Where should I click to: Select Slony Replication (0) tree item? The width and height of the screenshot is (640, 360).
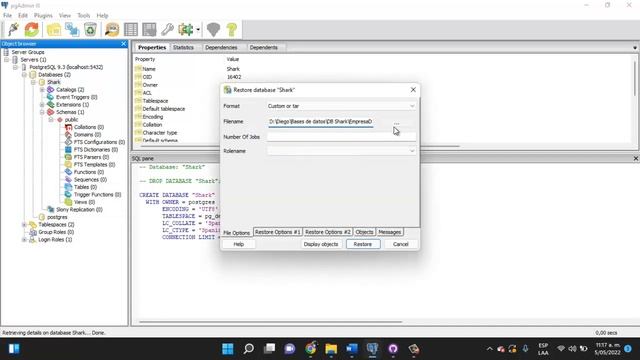coord(79,209)
